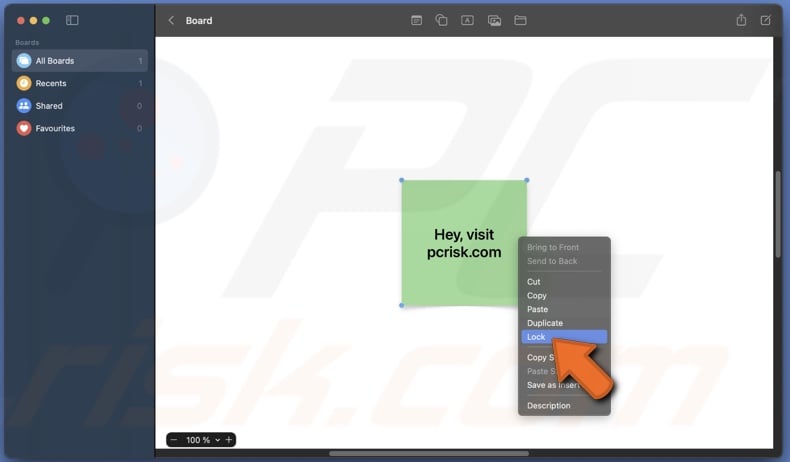Create a new board with compose icon
The width and height of the screenshot is (790, 462).
point(765,20)
